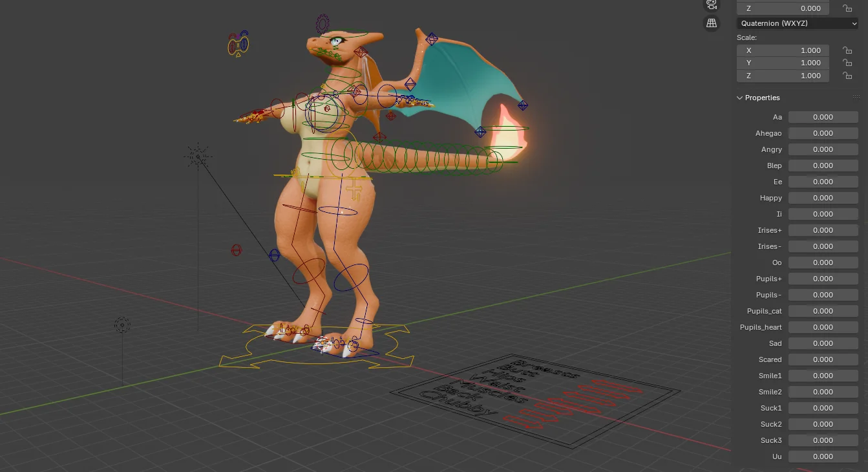Adjust the Sad property slider
The image size is (868, 472).
(x=823, y=343)
